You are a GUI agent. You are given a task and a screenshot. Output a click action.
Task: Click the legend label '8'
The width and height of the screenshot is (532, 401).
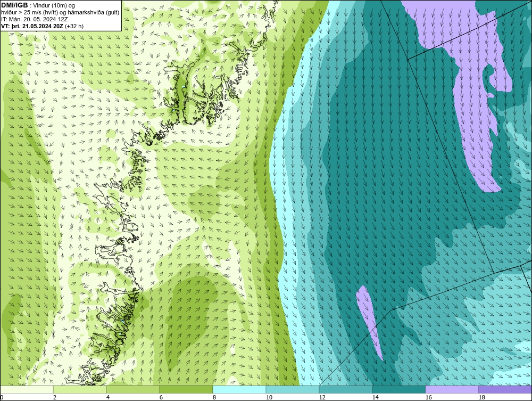(x=214, y=397)
